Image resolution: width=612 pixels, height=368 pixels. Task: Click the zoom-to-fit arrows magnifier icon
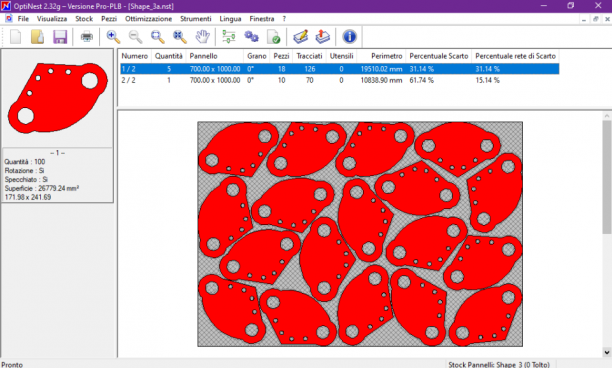[180, 37]
